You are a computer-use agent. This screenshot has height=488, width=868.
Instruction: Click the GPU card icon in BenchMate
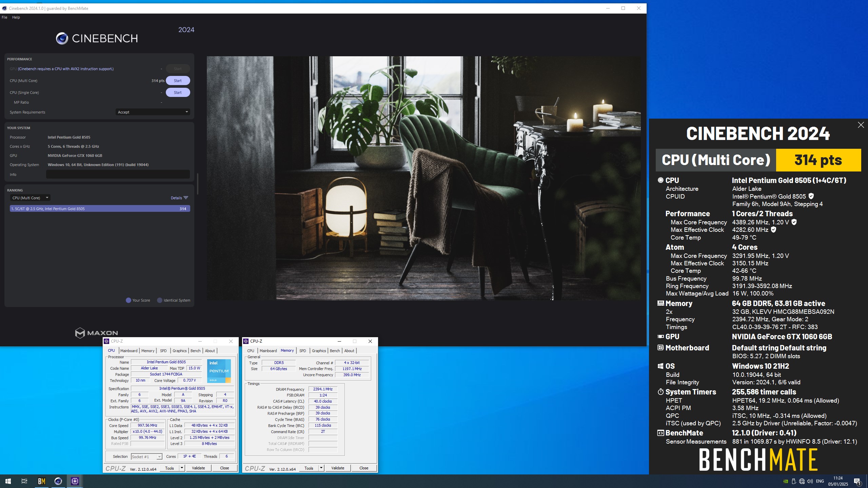point(660,337)
